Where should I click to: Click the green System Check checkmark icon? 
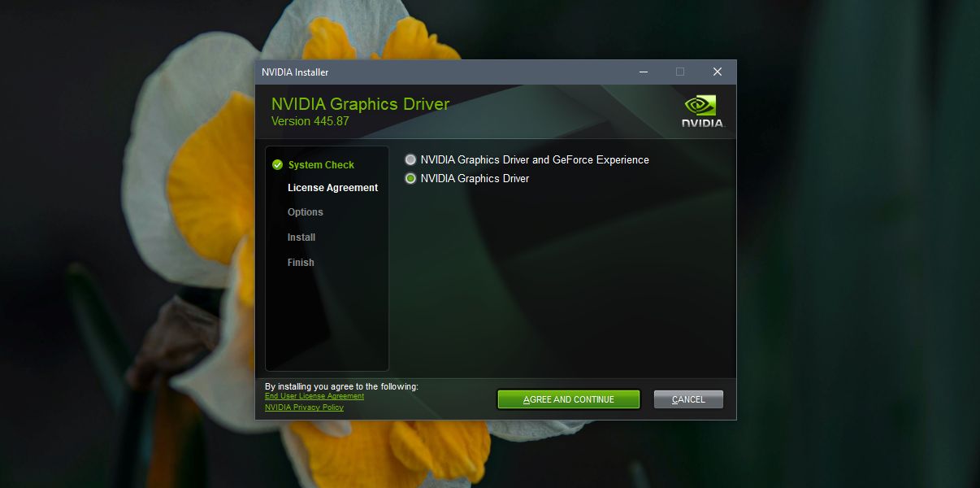coord(278,165)
